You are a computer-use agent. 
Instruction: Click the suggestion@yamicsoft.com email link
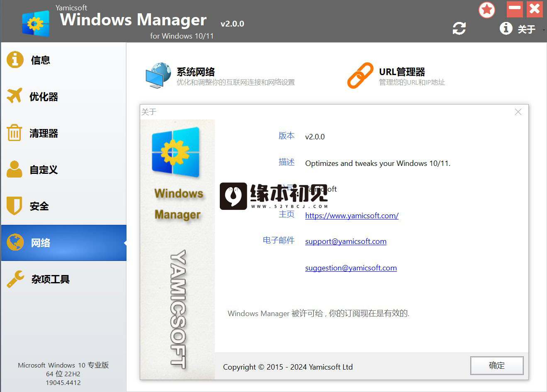(x=351, y=268)
